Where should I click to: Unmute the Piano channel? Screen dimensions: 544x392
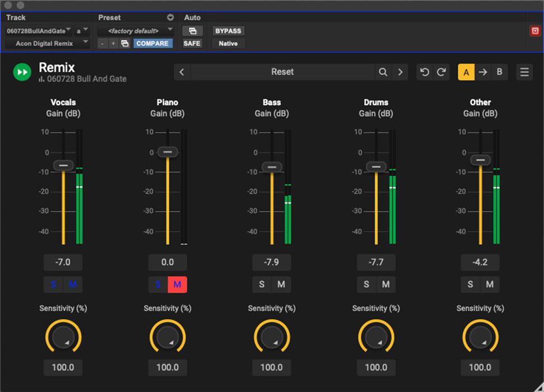click(177, 284)
